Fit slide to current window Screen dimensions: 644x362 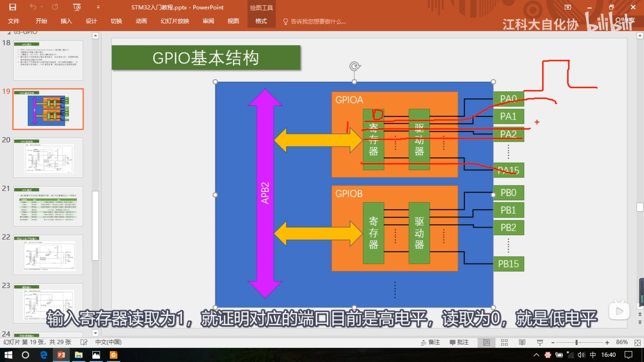coord(637,343)
